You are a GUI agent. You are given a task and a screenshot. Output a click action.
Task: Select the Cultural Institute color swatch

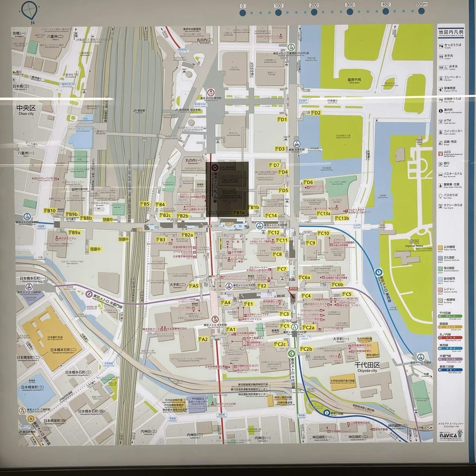(x=441, y=259)
